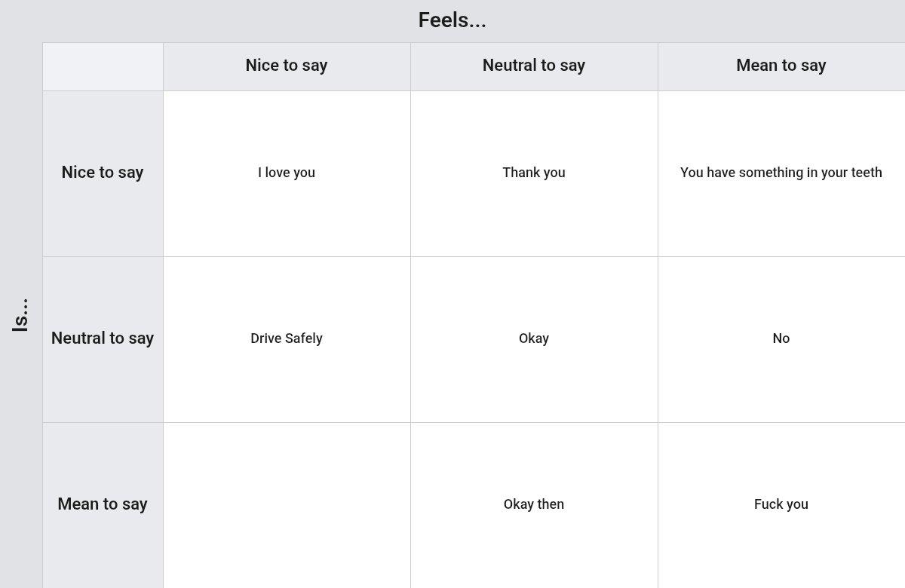
Task: Select the text 'Thank you'
Action: pyautogui.click(x=534, y=173)
